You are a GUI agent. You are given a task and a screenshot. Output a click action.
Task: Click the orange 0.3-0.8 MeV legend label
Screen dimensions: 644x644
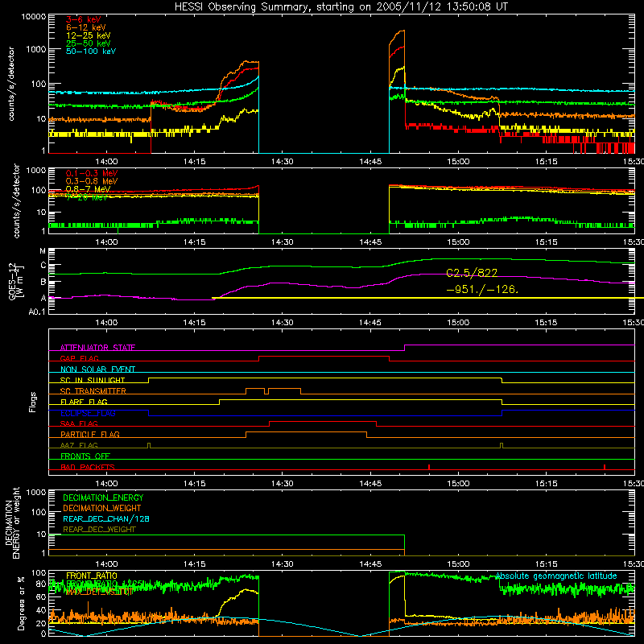(x=92, y=181)
